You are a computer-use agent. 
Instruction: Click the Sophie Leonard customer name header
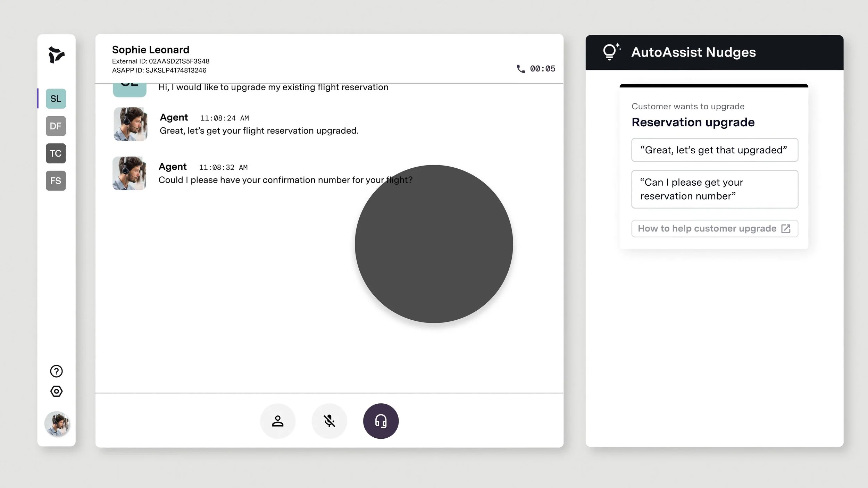pos(150,50)
